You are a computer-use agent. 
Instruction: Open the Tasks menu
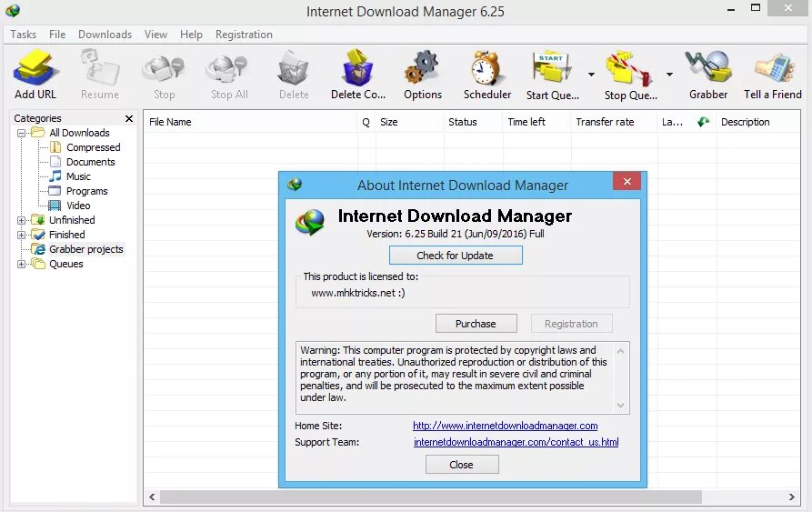coord(24,35)
